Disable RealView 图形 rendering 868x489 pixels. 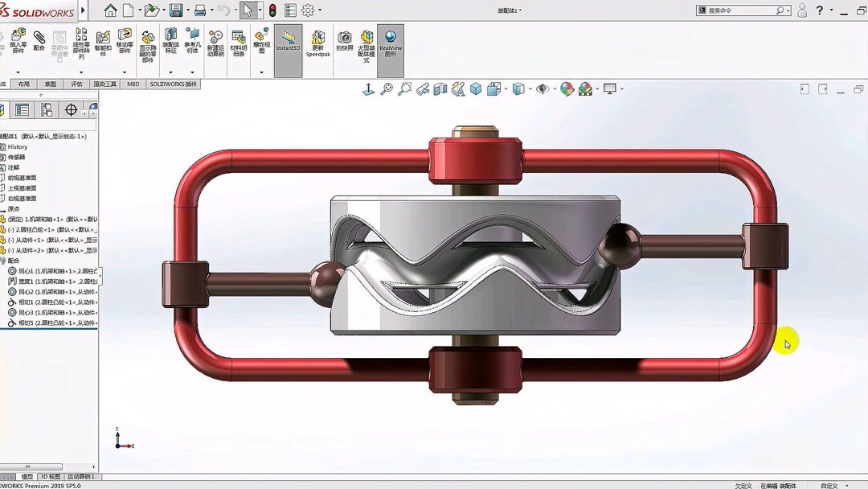pyautogui.click(x=390, y=40)
